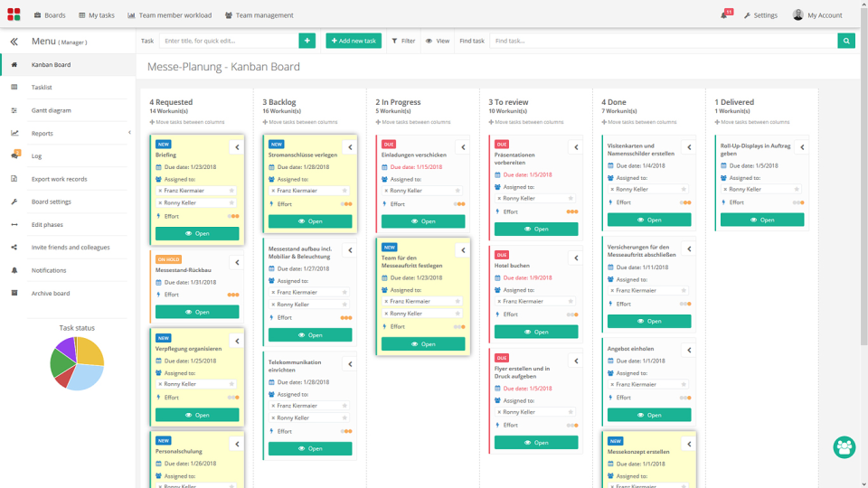Toggle the View eye option in toolbar
This screenshot has width=868, height=488.
(x=438, y=41)
